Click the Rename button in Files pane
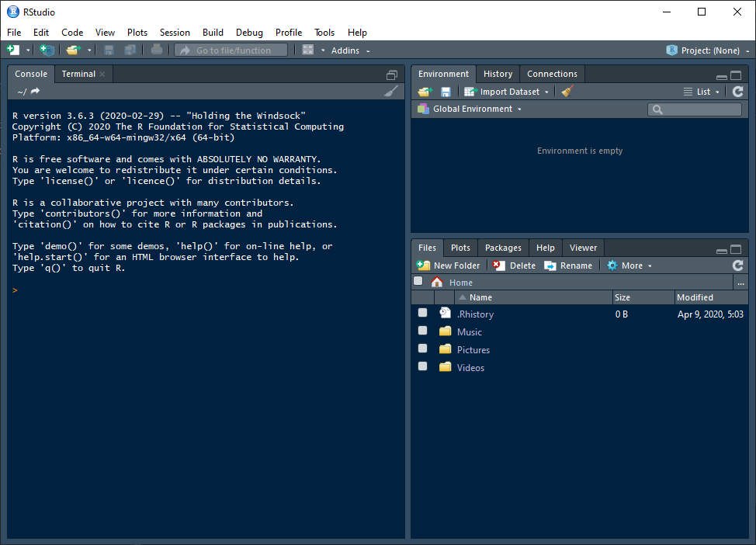This screenshot has width=756, height=545. click(569, 265)
